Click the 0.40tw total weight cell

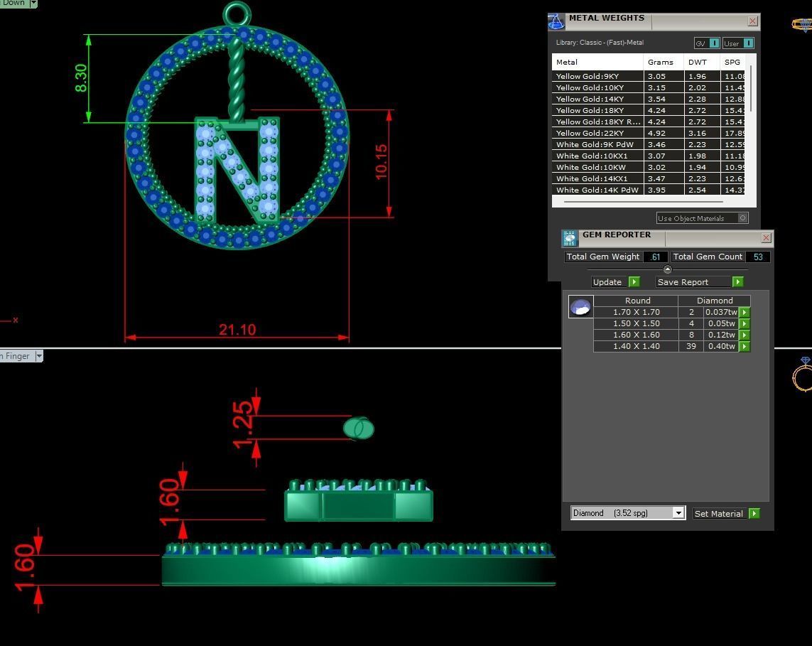721,347
